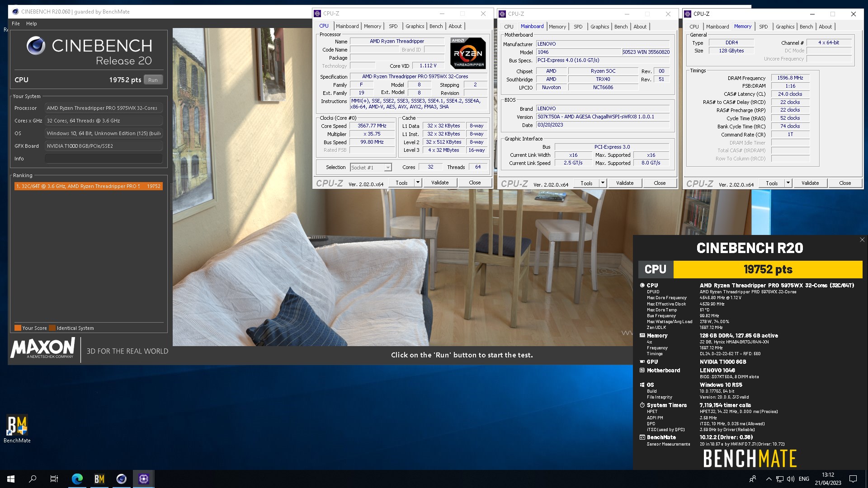Open the Windows Start menu
This screenshot has height=488, width=868.
pos(11,479)
